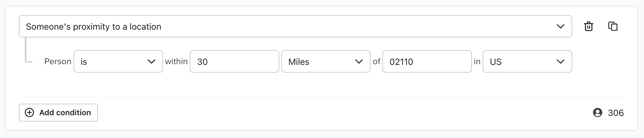
Task: Focus the distance field containing 30
Action: pyautogui.click(x=234, y=62)
